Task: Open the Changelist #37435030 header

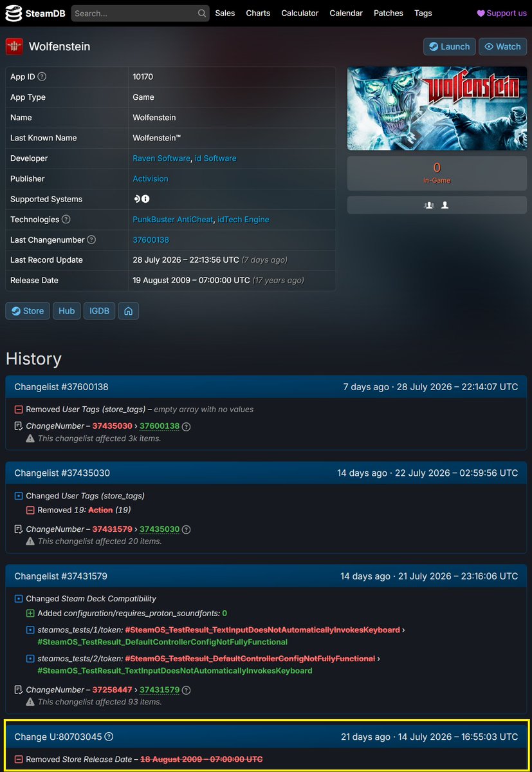Action: (266, 473)
